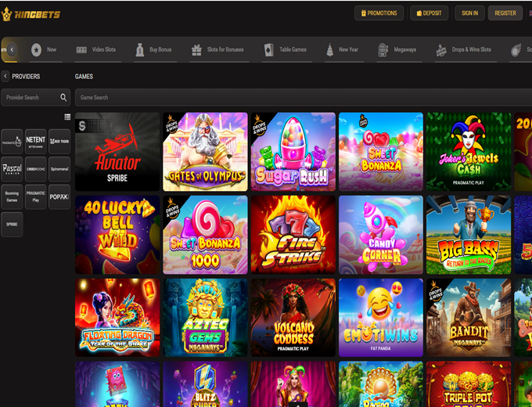Screen dimensions: 532x407
Task: Select the Slots for Bonuses category
Action: [x=220, y=49]
